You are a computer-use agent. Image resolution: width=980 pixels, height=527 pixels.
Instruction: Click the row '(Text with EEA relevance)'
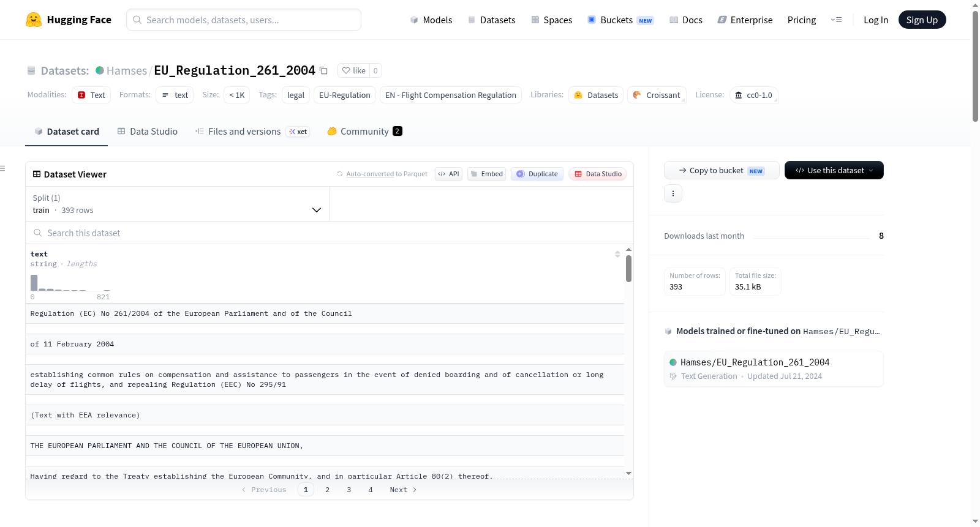(325, 415)
